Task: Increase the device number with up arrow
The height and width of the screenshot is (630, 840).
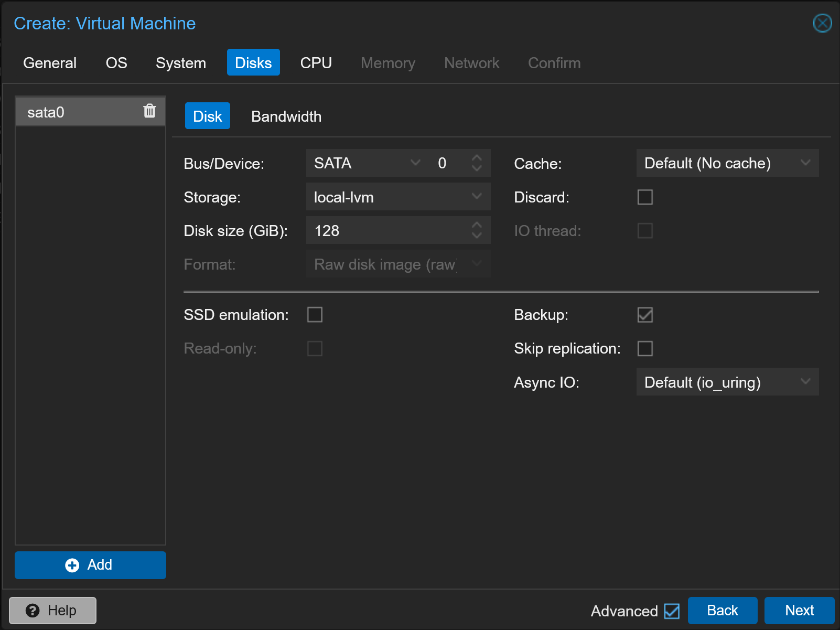Action: [x=477, y=157]
